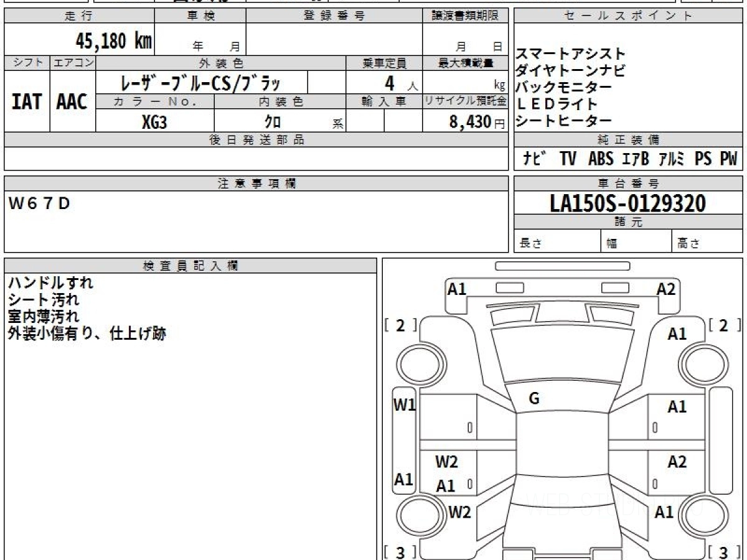Select the 登録番号 header
Viewport: 747px width, 560px height.
click(334, 16)
